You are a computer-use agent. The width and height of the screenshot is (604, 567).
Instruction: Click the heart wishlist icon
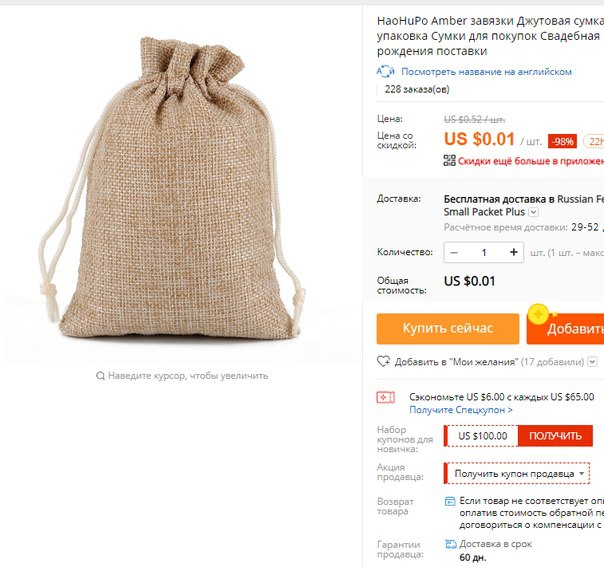[x=383, y=361]
